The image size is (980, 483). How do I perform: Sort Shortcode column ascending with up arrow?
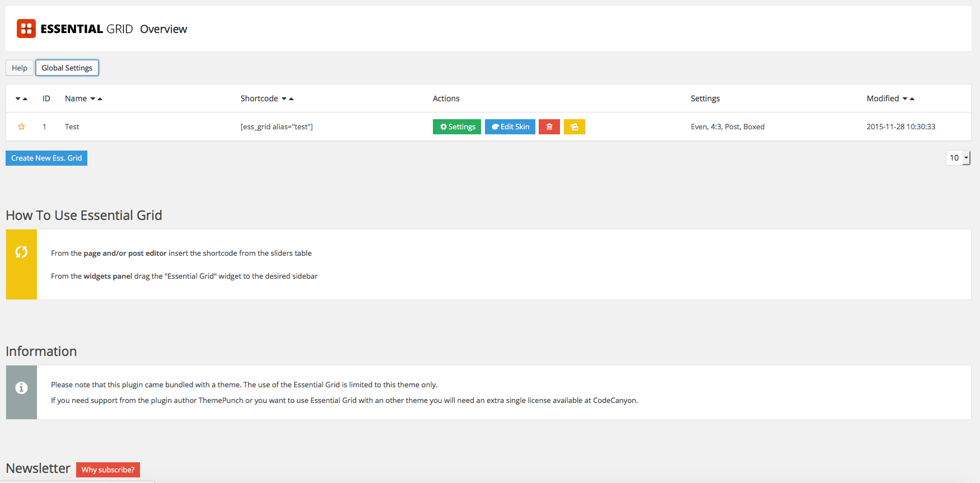pyautogui.click(x=291, y=99)
